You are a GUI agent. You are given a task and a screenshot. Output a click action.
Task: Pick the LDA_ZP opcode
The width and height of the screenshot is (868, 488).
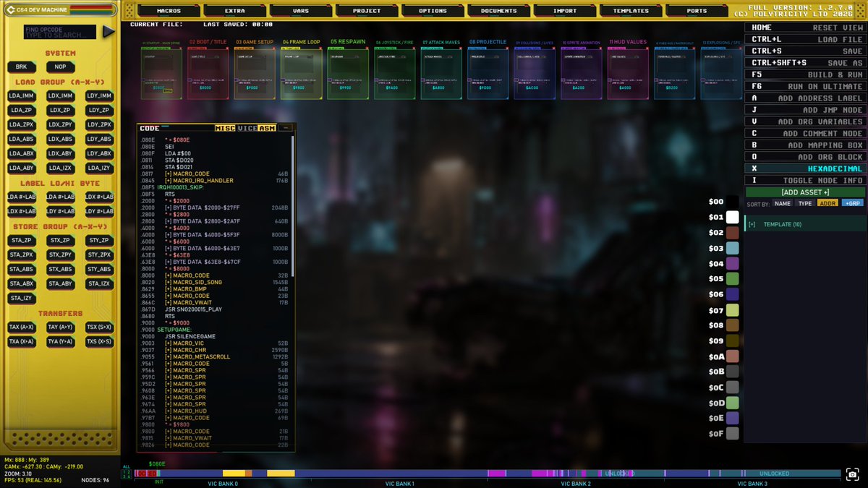(x=22, y=110)
